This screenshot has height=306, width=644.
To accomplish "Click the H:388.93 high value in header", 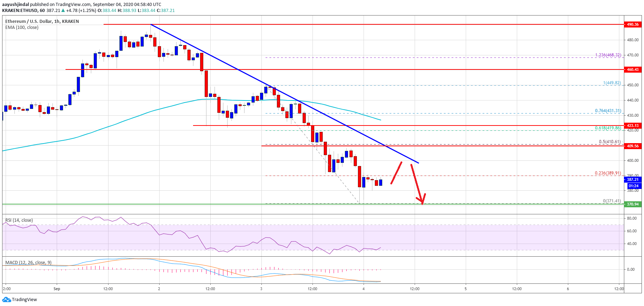I will point(127,11).
